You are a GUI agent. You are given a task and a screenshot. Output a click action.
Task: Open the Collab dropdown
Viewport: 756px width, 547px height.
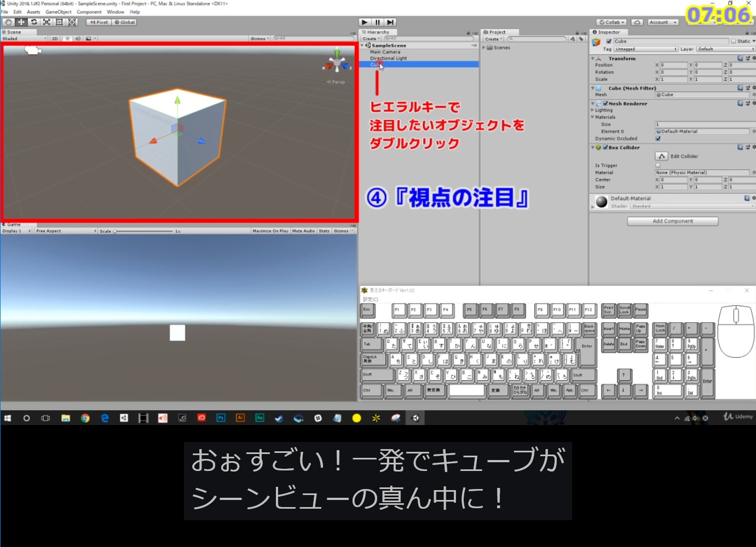click(x=611, y=22)
